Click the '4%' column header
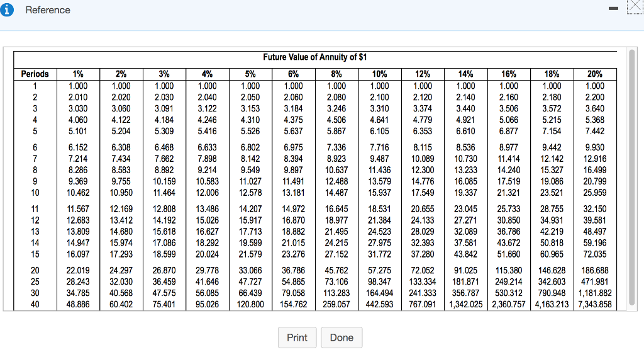 [x=207, y=74]
